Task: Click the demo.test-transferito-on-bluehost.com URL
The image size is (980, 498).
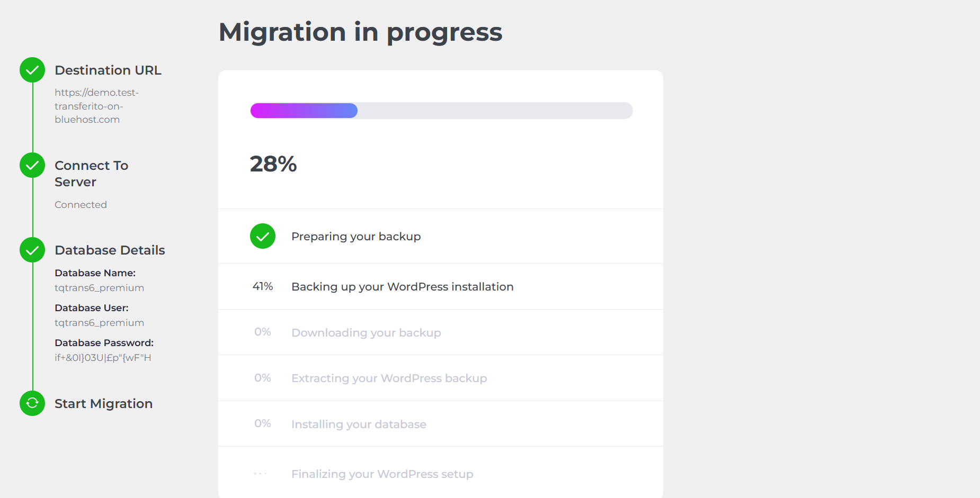Action: [96, 106]
